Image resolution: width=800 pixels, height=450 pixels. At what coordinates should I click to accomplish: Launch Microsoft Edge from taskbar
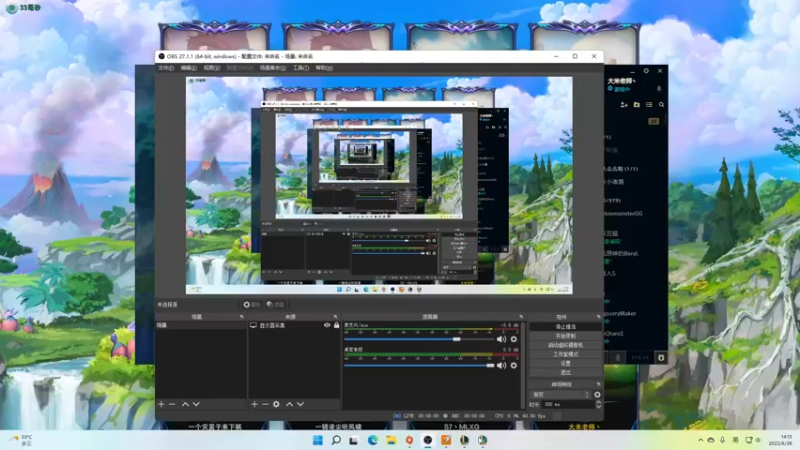372,440
